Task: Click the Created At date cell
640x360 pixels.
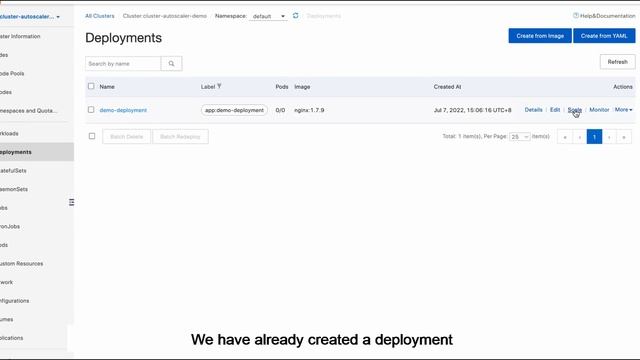Action: click(472, 110)
